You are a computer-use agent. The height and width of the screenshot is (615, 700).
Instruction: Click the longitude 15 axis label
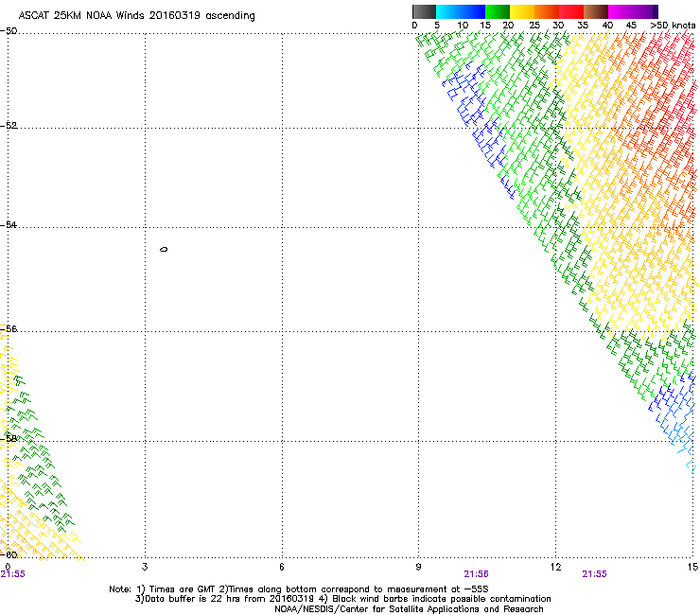(x=692, y=567)
